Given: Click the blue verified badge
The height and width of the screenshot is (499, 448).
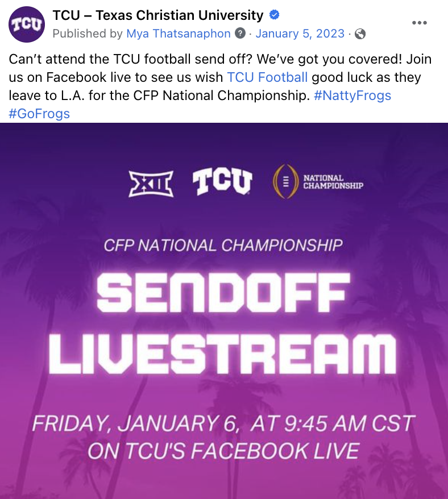Looking at the screenshot, I should (275, 15).
